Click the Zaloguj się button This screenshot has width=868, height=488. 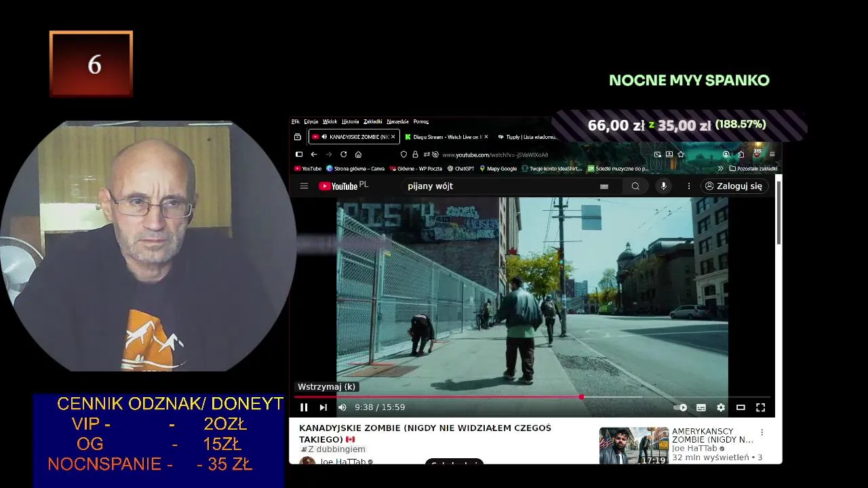point(734,186)
